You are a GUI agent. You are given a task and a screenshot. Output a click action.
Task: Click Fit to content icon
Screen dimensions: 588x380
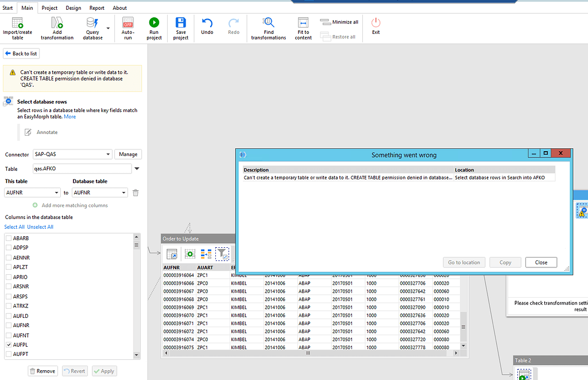[x=303, y=22]
